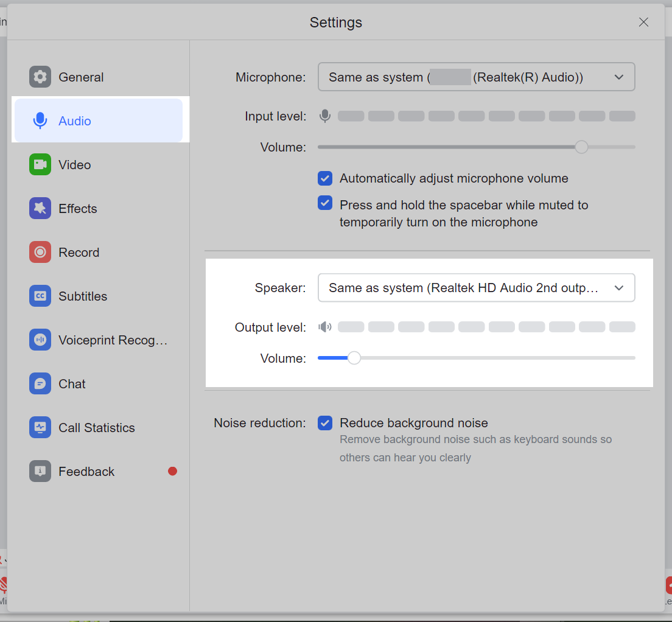Screen dimensions: 672x622
Task: Open the Feedback settings section
Action: click(86, 472)
